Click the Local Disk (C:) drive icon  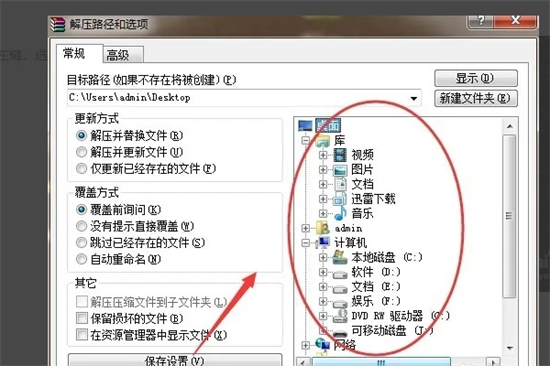(x=340, y=257)
